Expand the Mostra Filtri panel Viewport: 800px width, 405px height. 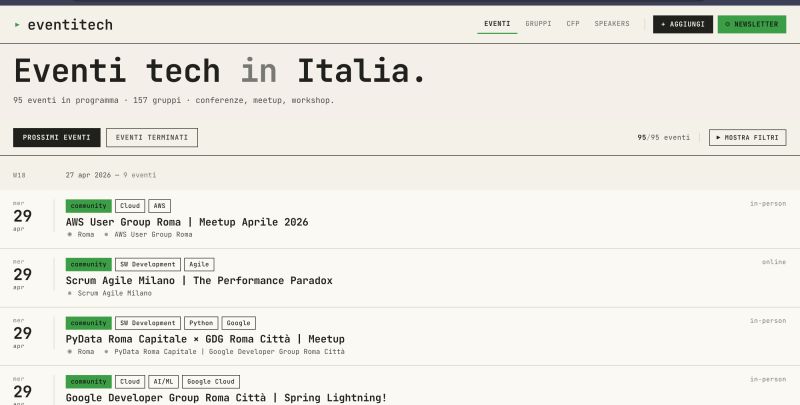pos(747,137)
